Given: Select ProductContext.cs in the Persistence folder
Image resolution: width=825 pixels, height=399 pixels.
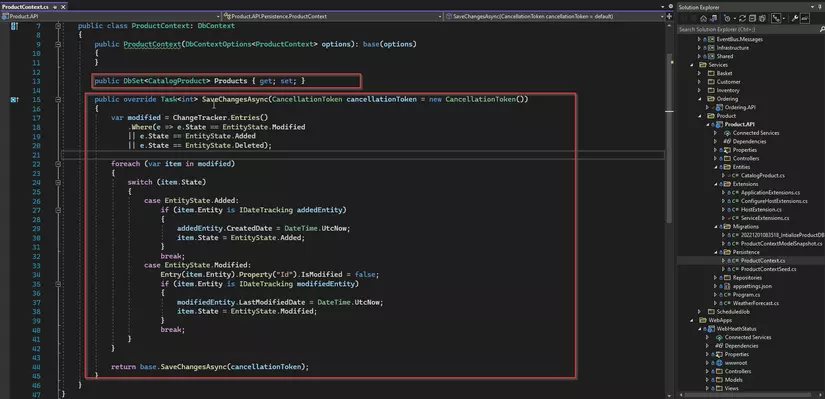Looking at the screenshot, I should pos(762,261).
